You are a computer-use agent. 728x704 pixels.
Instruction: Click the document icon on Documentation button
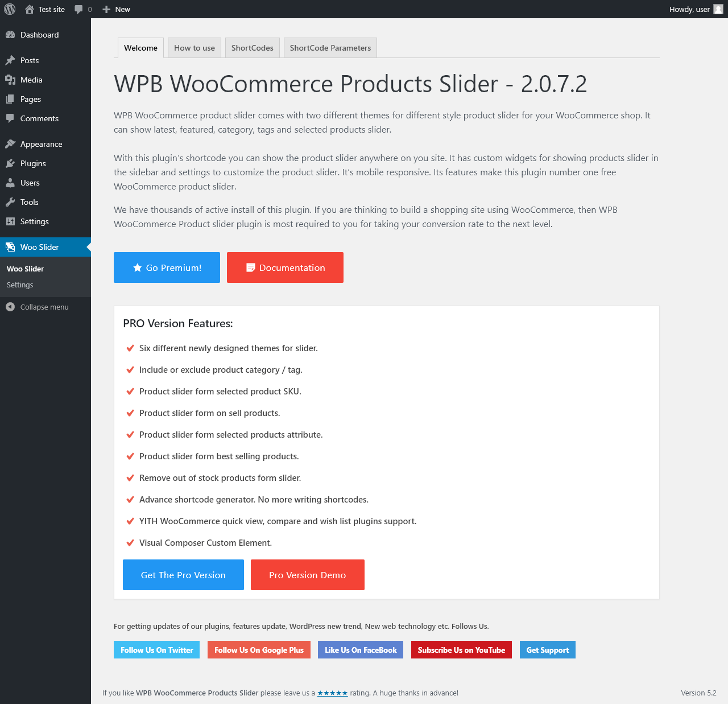coord(250,267)
